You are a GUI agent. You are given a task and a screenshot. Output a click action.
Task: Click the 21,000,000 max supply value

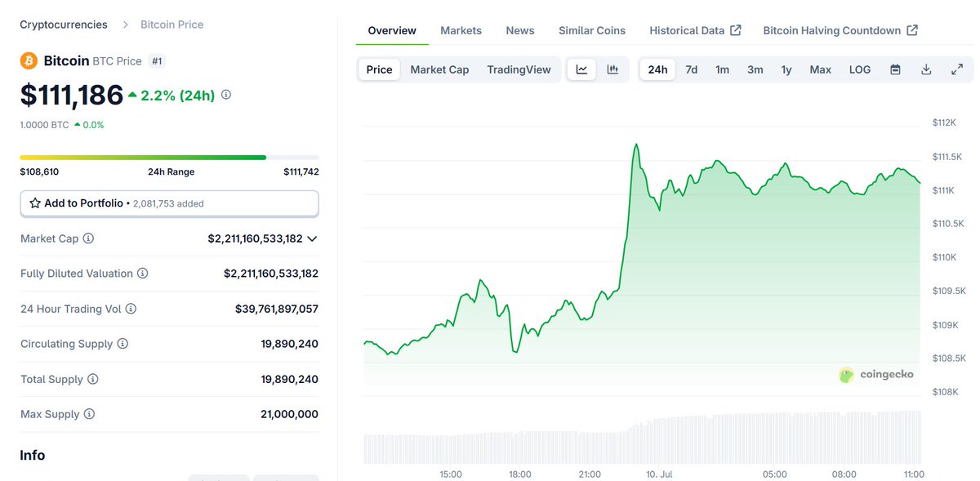point(290,414)
